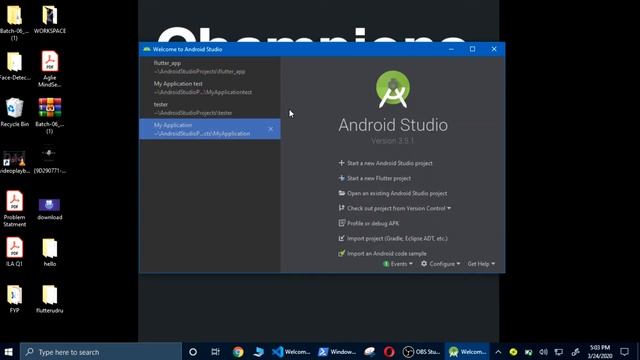Open the Batch-06 WinRAR archive icon
This screenshot has width=640, height=360.
tap(50, 116)
